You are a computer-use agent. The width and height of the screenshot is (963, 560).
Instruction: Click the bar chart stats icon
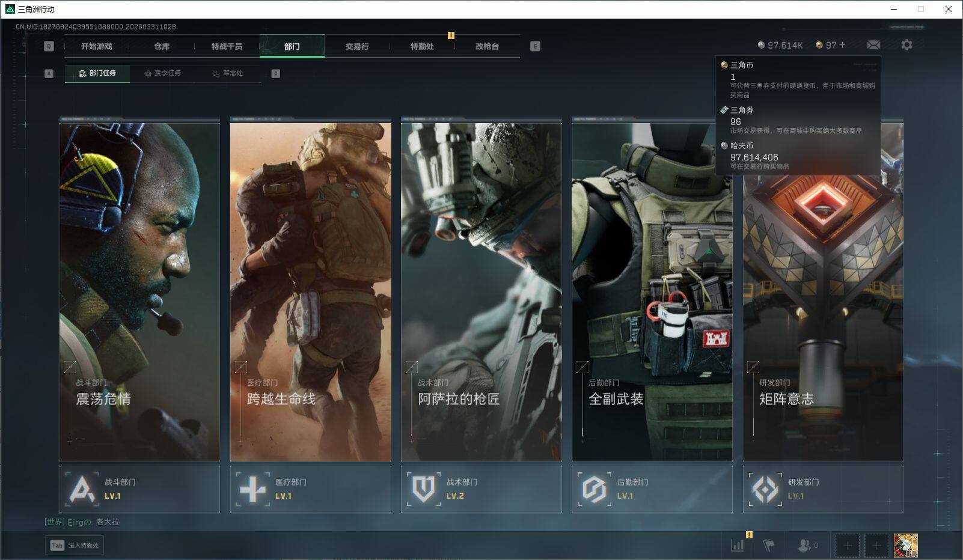click(x=737, y=545)
